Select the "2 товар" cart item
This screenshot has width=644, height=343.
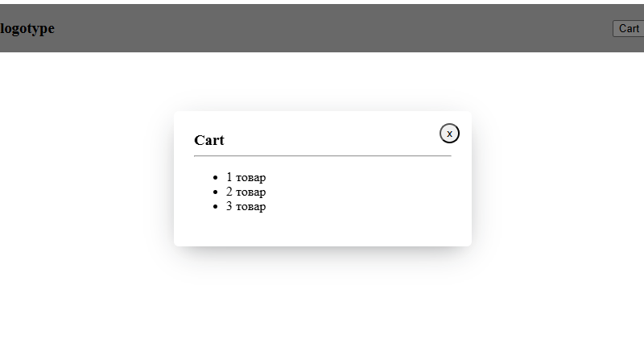(x=246, y=192)
